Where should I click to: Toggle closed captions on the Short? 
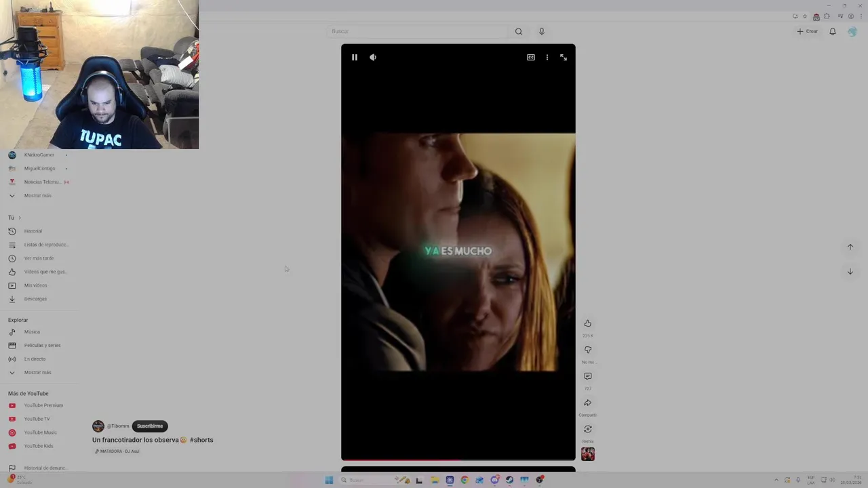point(531,58)
